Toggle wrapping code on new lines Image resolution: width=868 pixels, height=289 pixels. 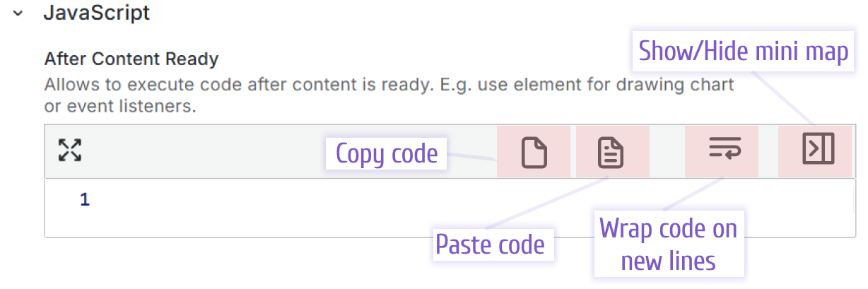(x=721, y=151)
